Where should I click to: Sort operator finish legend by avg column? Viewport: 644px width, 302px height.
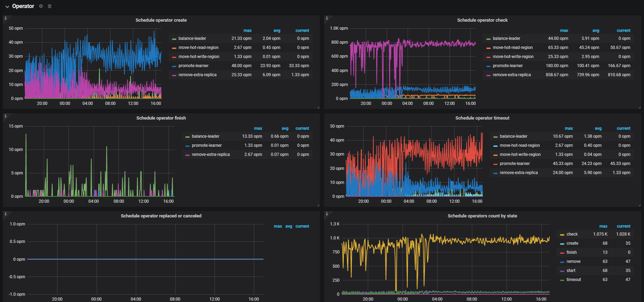coord(285,129)
